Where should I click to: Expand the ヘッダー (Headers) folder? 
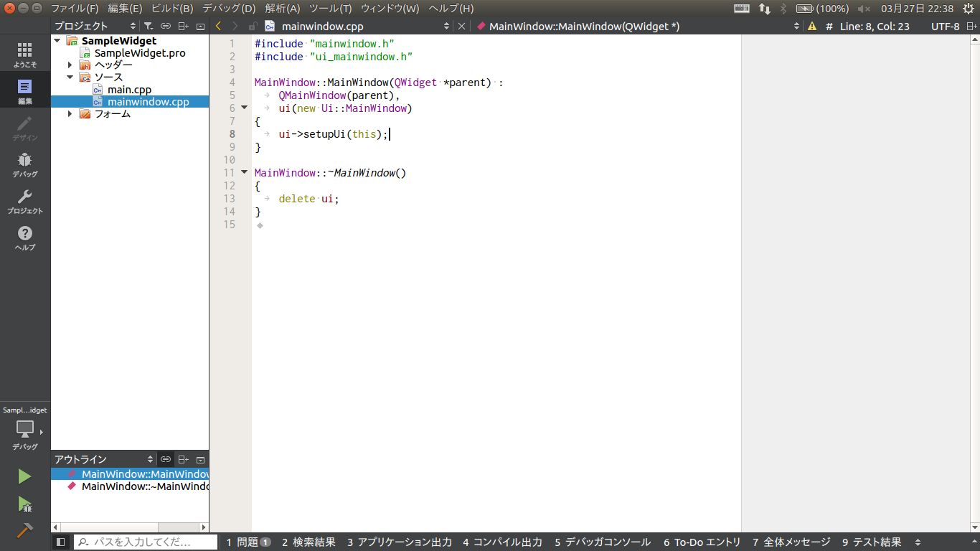pyautogui.click(x=70, y=65)
